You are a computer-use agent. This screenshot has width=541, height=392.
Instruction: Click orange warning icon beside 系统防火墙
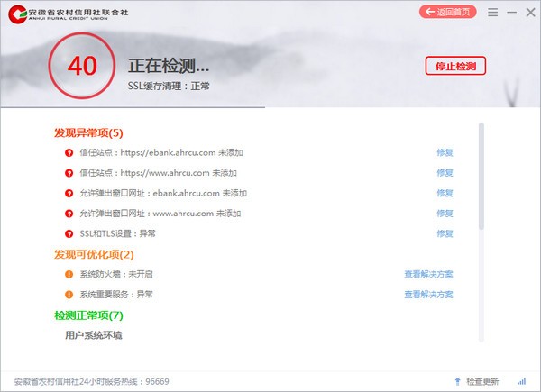(69, 275)
